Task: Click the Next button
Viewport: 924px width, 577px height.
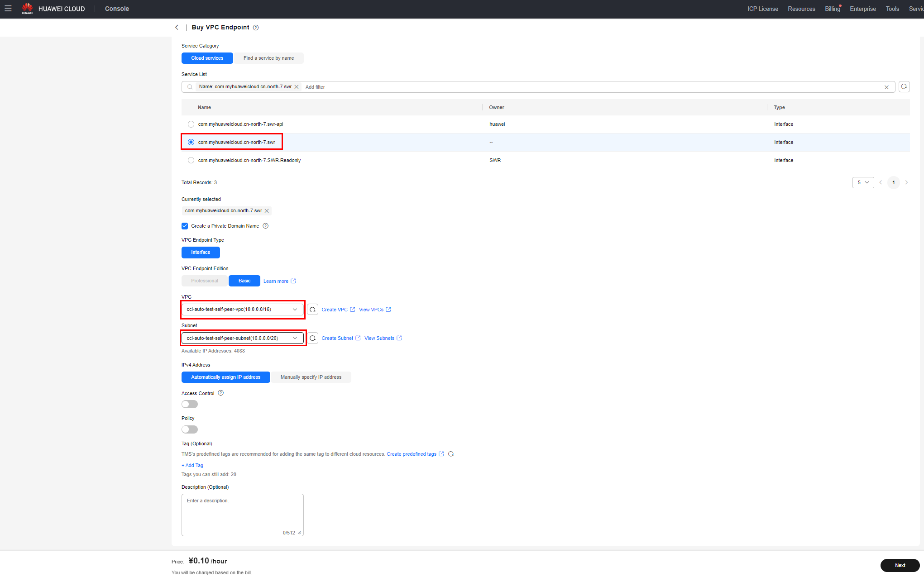Action: 900,565
